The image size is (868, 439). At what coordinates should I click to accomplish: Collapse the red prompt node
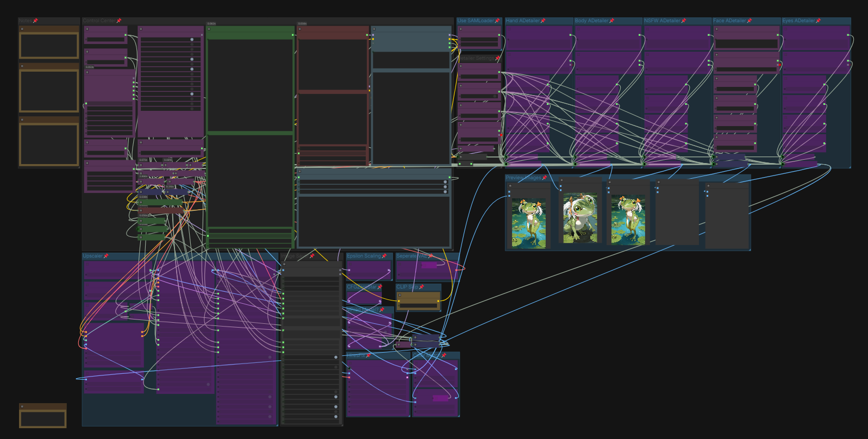(300, 29)
